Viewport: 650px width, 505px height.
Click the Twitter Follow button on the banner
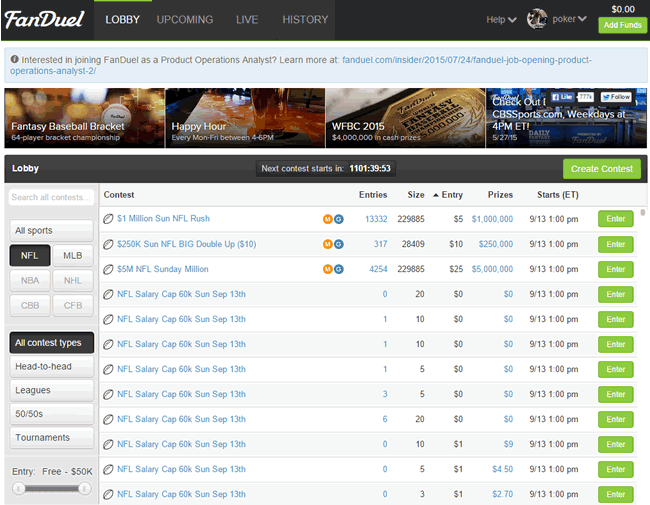click(x=616, y=97)
